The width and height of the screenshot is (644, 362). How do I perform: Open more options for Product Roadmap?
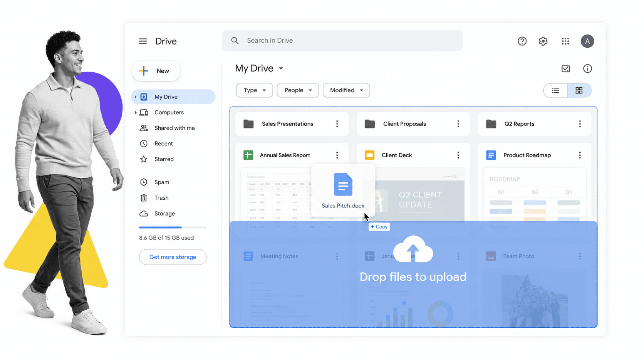point(580,155)
